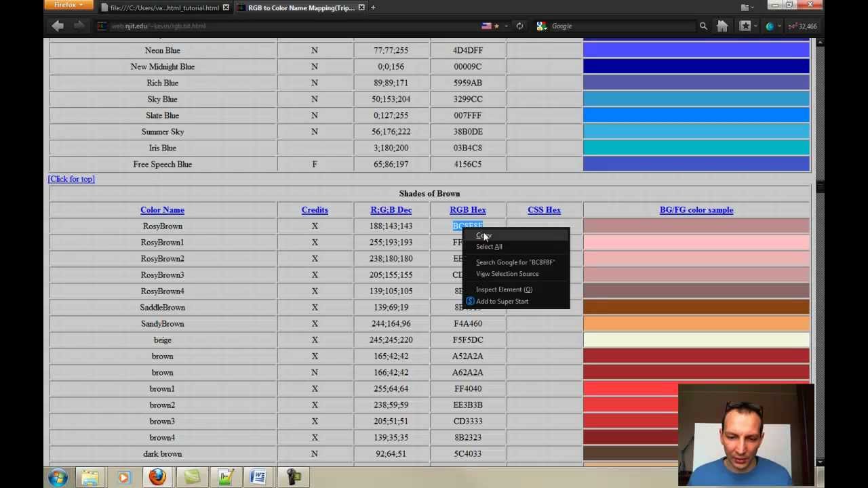Click the SaddleBrown color sample

click(x=696, y=308)
